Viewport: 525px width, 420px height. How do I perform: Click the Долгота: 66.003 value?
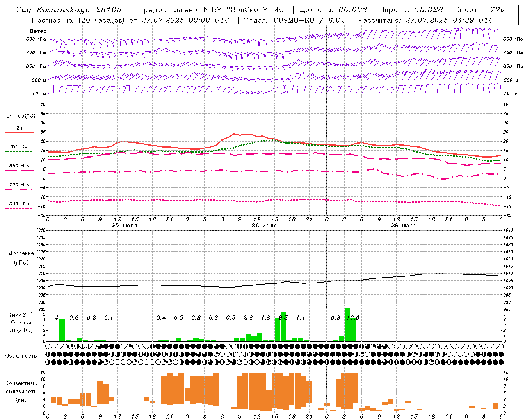pos(333,10)
